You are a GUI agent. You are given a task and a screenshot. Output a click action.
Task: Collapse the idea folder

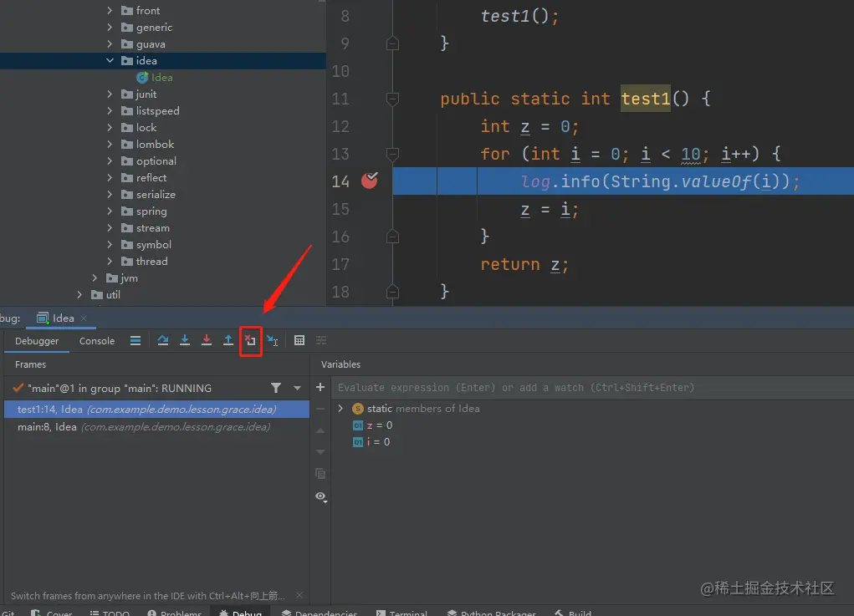pyautogui.click(x=110, y=60)
